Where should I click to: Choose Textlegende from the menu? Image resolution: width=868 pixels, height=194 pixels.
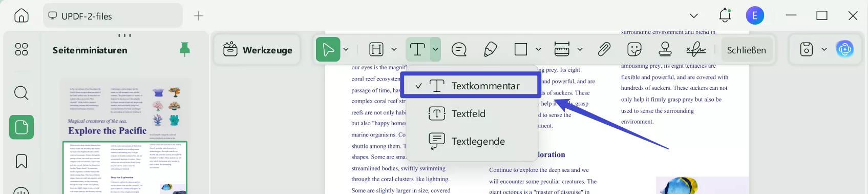coord(472,141)
